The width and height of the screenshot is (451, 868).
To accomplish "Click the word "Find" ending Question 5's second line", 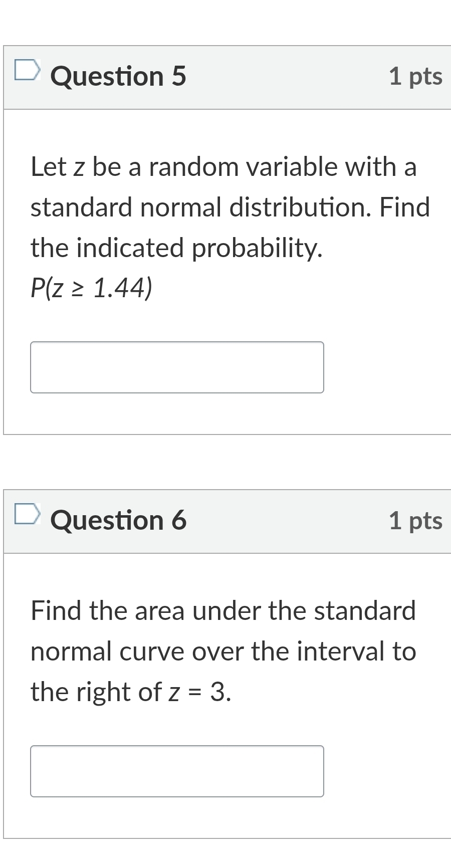I will point(404,207).
